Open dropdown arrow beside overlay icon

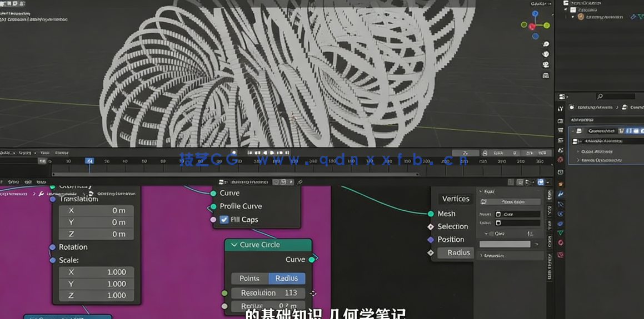pyautogui.click(x=548, y=182)
